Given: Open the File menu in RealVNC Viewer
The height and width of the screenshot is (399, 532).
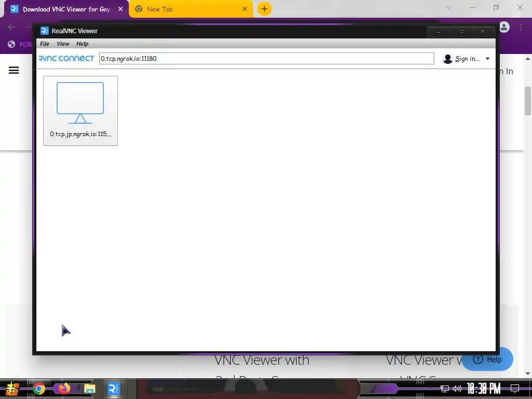Looking at the screenshot, I should click(45, 44).
